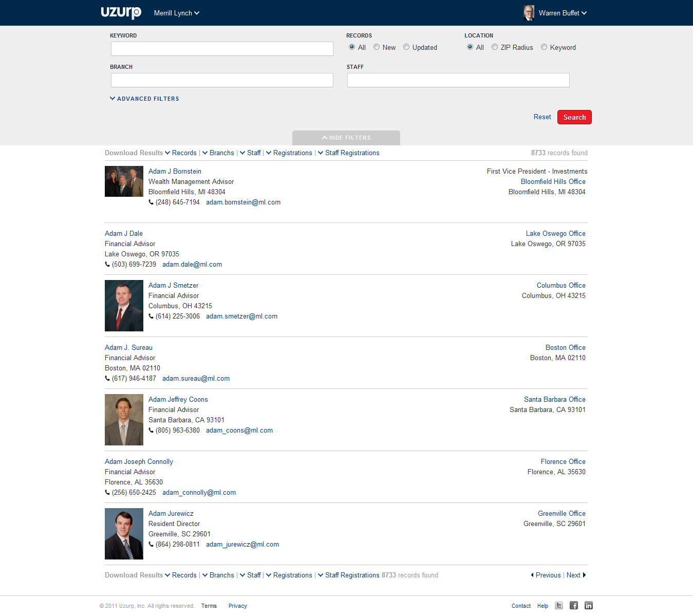Open the Lake Oswego Office link
This screenshot has height=616, width=693.
(556, 234)
